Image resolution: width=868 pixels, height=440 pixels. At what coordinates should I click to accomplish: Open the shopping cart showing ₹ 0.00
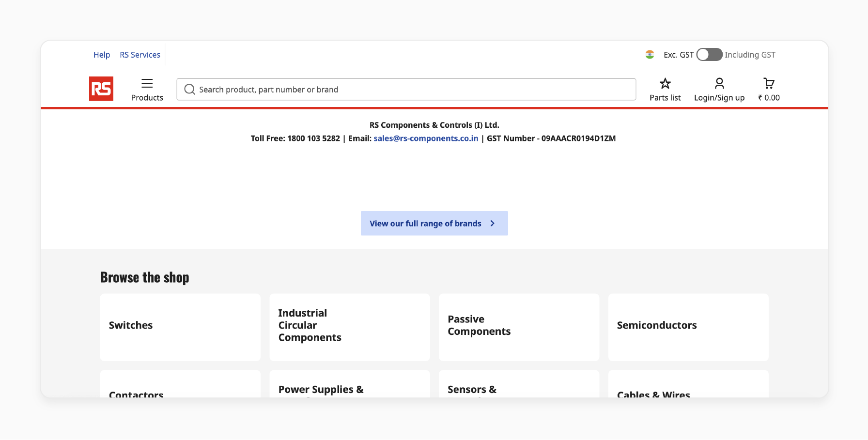(x=769, y=90)
